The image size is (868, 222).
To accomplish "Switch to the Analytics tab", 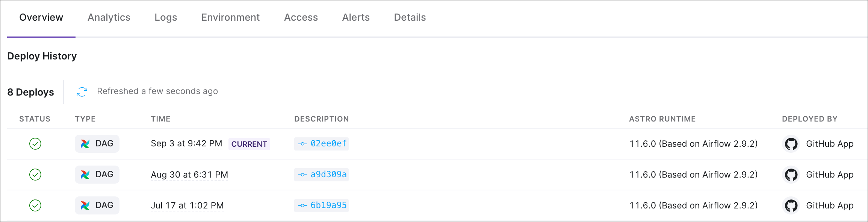I will (x=109, y=17).
